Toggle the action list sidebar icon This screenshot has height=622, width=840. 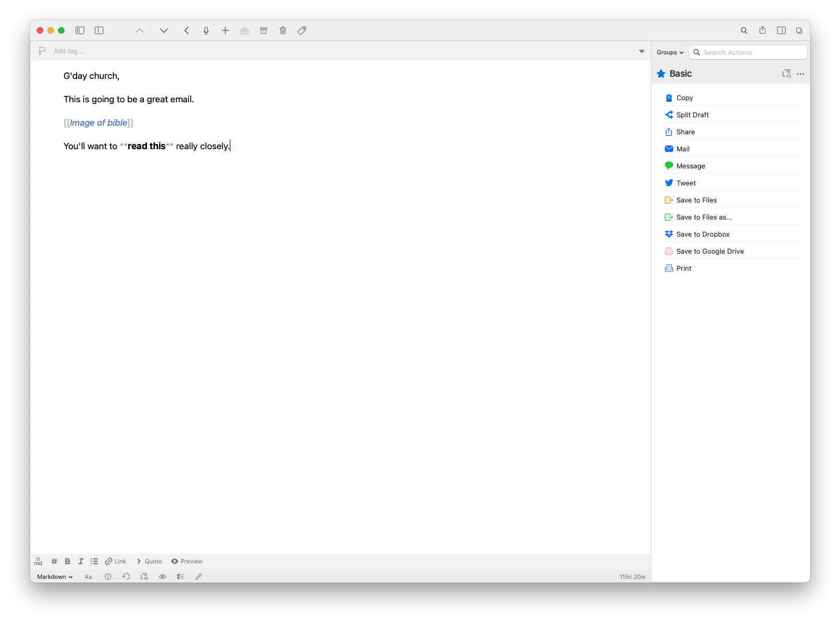tap(781, 30)
